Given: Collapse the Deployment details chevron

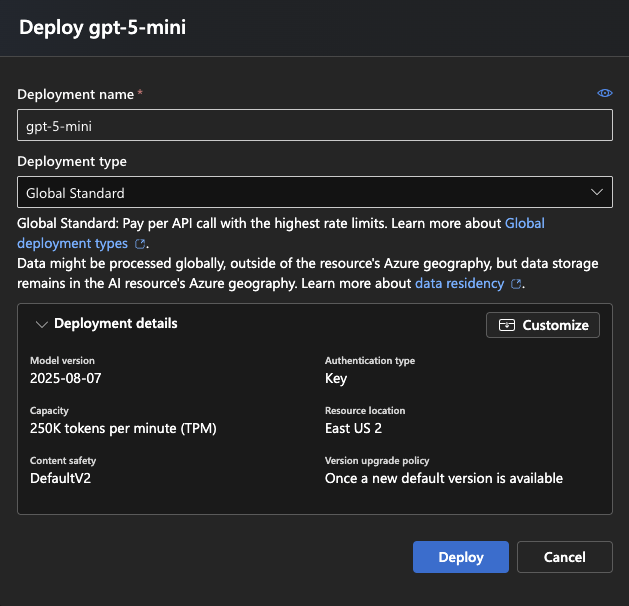Looking at the screenshot, I should point(41,324).
